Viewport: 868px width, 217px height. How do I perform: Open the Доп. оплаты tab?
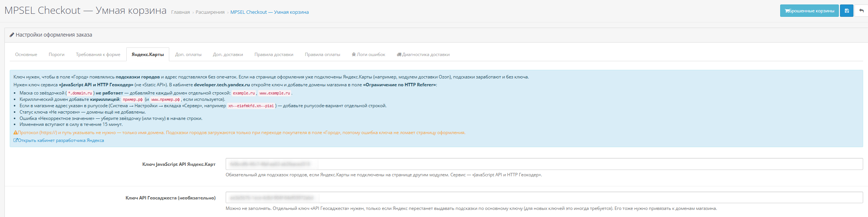click(x=188, y=55)
